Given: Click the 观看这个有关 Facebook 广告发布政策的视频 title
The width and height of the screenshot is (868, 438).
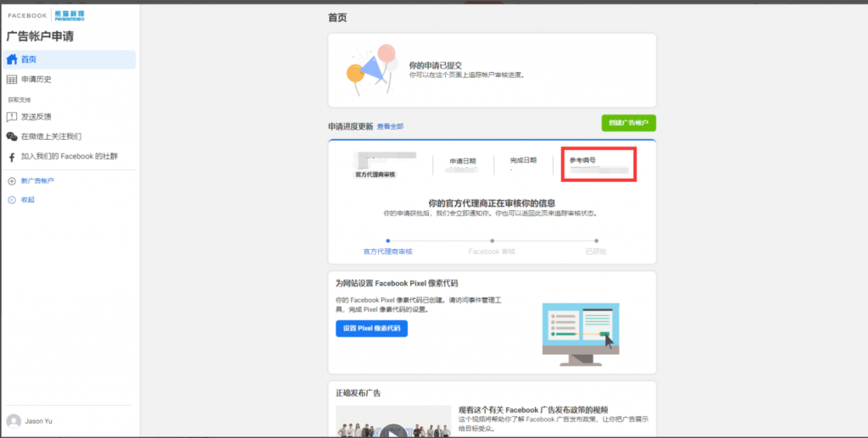Looking at the screenshot, I should 533,410.
